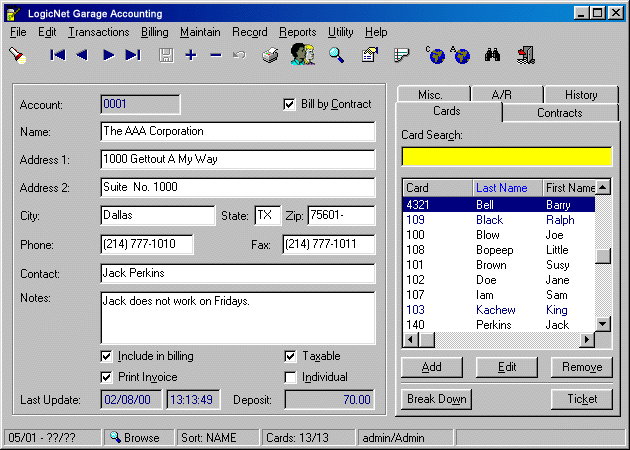Image resolution: width=630 pixels, height=450 pixels.
Task: Open the clipboard form toolbar icon
Action: 370,55
